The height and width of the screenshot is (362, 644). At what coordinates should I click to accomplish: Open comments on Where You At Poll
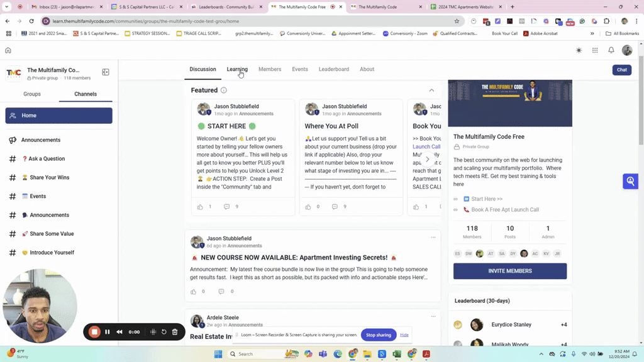(x=335, y=206)
